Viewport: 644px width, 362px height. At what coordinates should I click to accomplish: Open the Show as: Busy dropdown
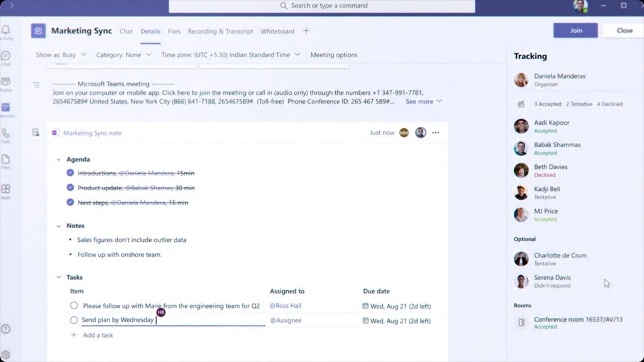[x=61, y=55]
